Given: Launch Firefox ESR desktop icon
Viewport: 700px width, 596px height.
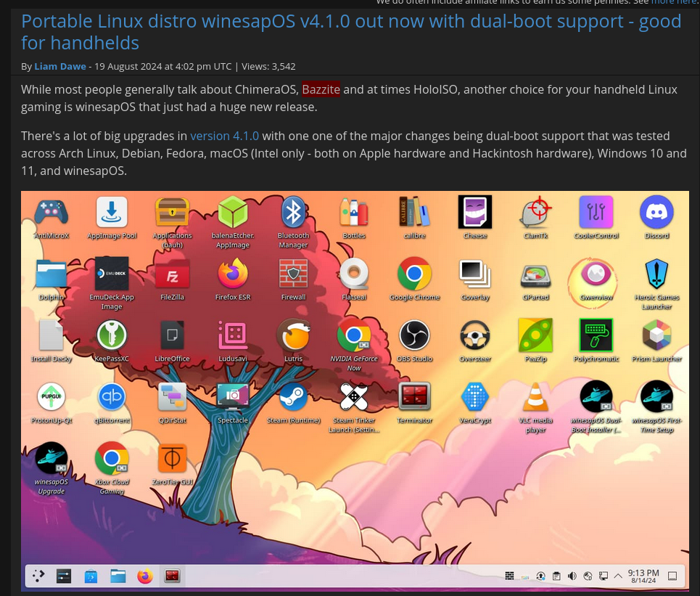Looking at the screenshot, I should pyautogui.click(x=233, y=274).
